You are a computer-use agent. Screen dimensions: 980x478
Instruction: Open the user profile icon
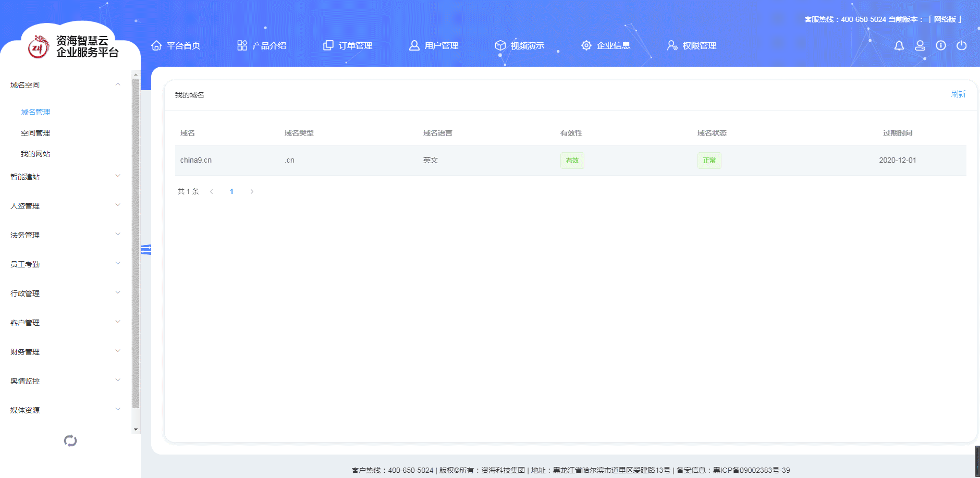pyautogui.click(x=920, y=46)
